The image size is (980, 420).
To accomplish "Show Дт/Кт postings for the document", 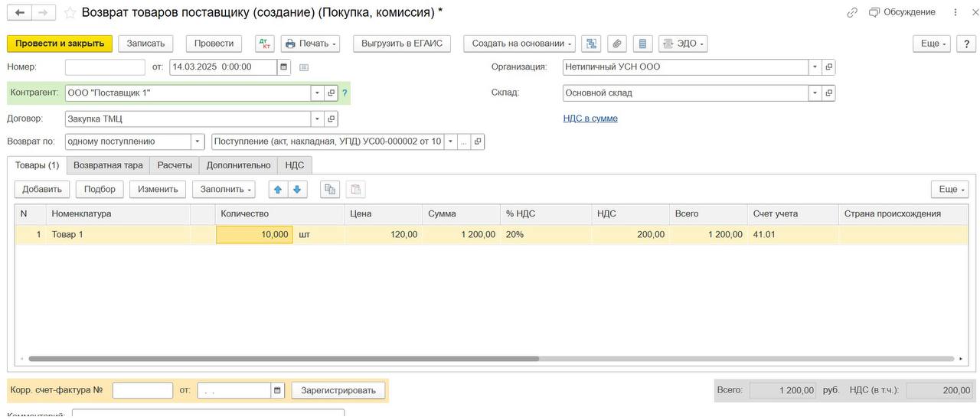I will (265, 44).
